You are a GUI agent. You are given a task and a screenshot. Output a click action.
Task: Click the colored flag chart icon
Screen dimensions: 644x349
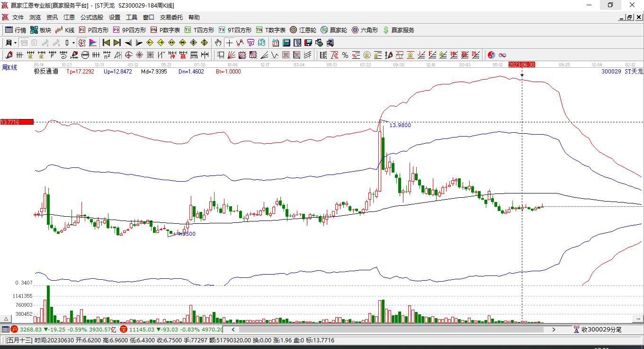pos(93,43)
